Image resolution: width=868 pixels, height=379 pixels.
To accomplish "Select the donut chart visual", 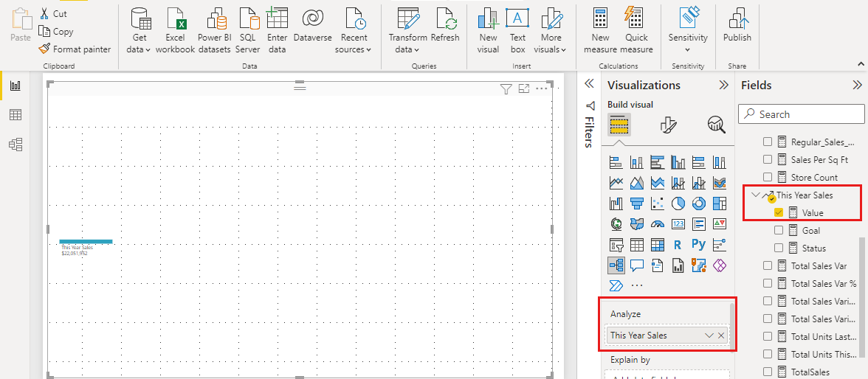I will (698, 204).
